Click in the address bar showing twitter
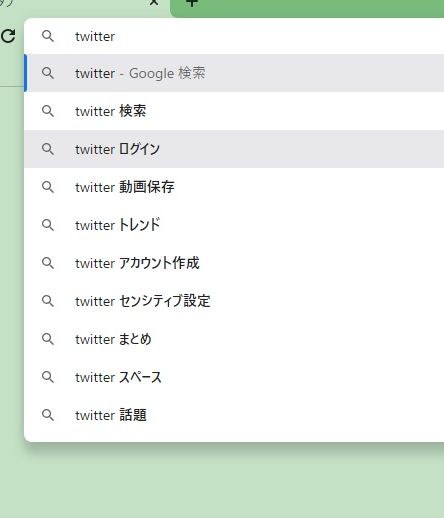The image size is (444, 518). (x=234, y=36)
